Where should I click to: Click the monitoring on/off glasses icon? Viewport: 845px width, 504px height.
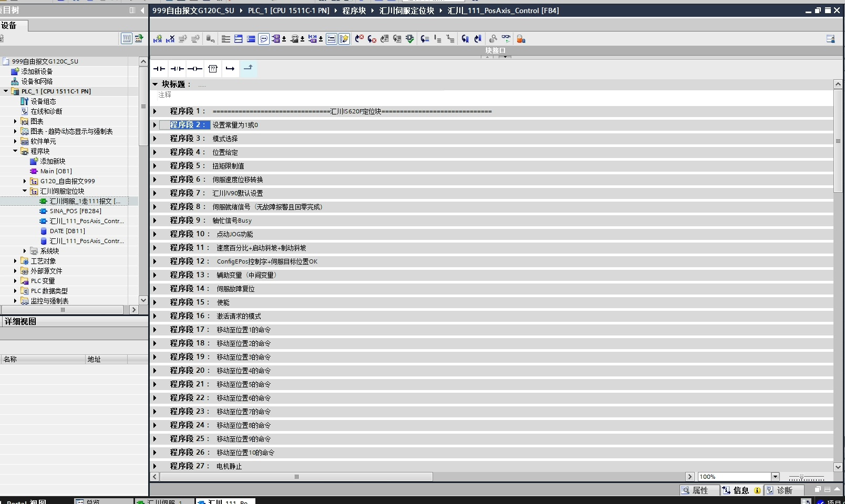tap(506, 39)
